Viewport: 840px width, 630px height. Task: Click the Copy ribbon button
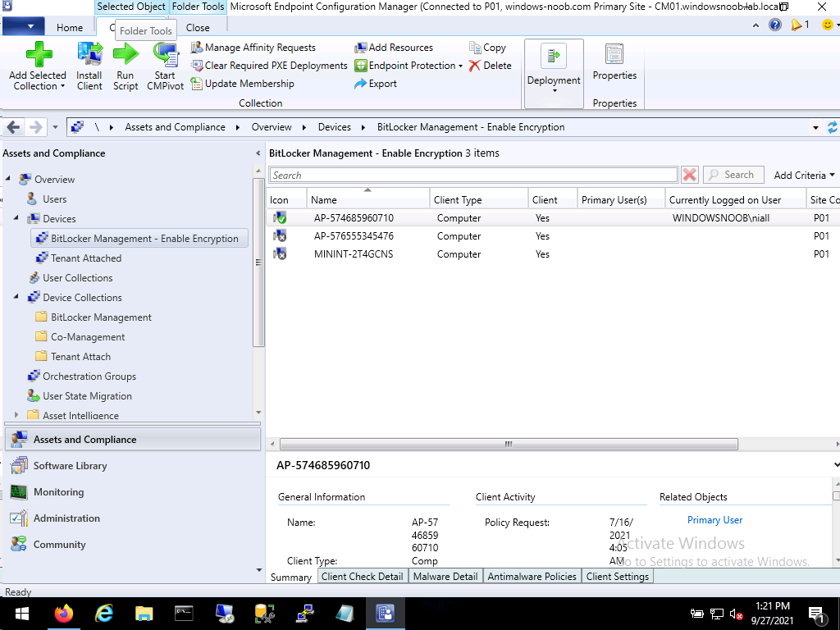point(488,48)
